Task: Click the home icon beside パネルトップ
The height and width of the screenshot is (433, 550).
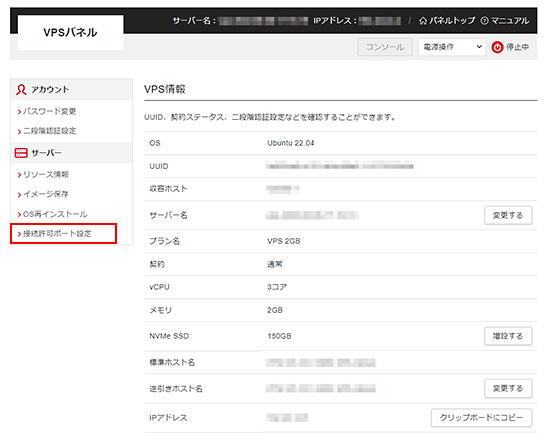Action: tap(423, 21)
